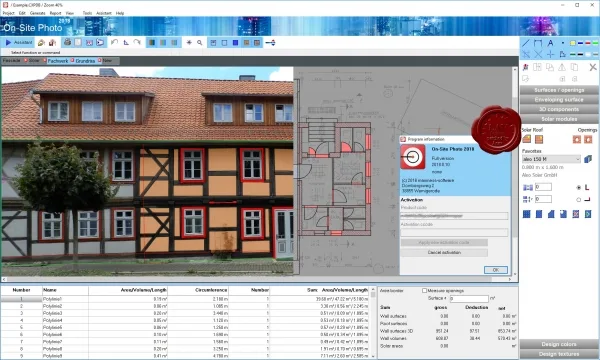Expand the Enveloping surface section
Viewport: 600px width, 360px height.
click(559, 99)
